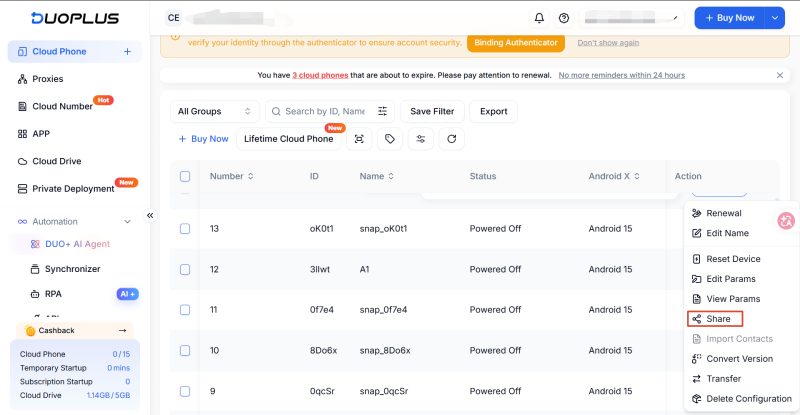Click the Lifetime Cloud Phone button
Screen dimensions: 800x415
coord(288,139)
